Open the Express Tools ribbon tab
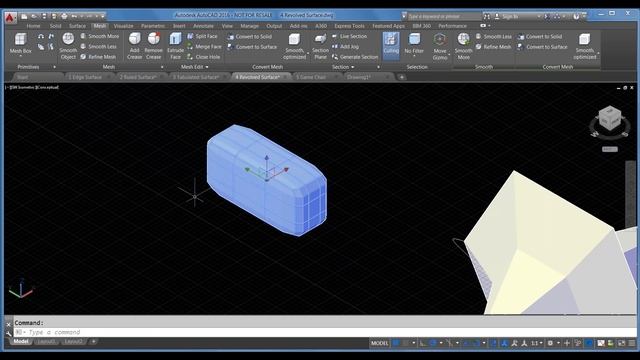This screenshot has height=360, width=640. click(x=349, y=26)
